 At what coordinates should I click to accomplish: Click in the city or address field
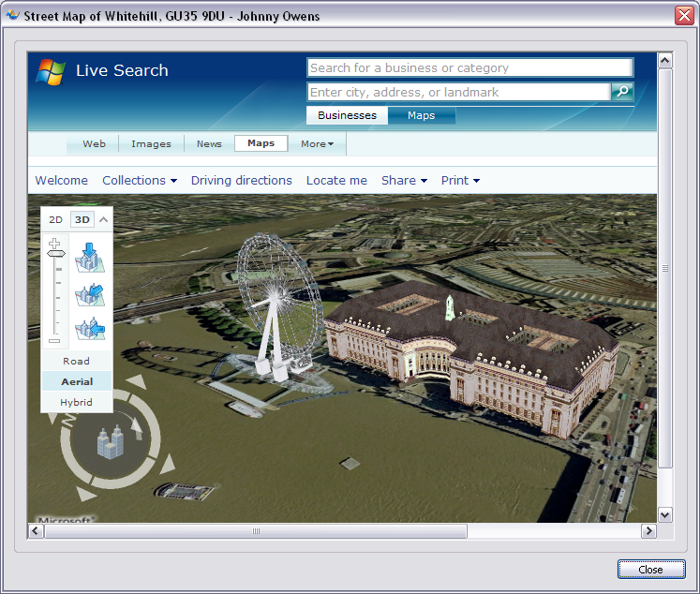click(x=458, y=92)
